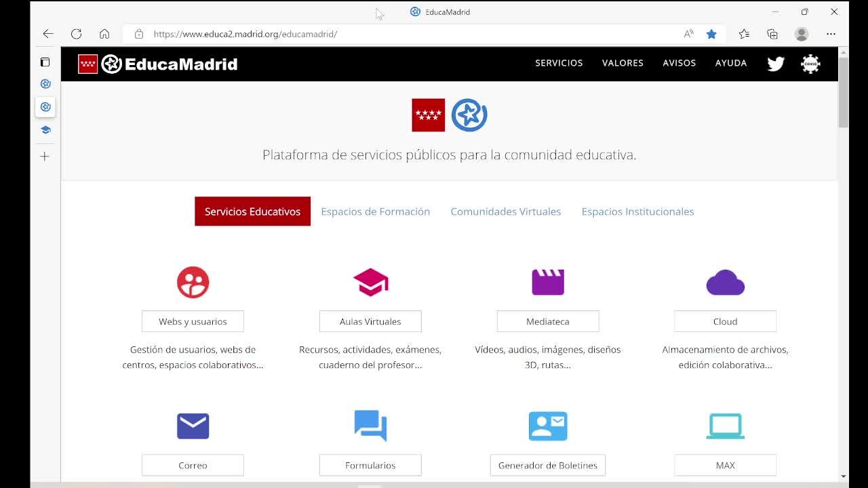The image size is (868, 488).
Task: Click the Formularios chat bubbles icon
Action: click(x=370, y=426)
